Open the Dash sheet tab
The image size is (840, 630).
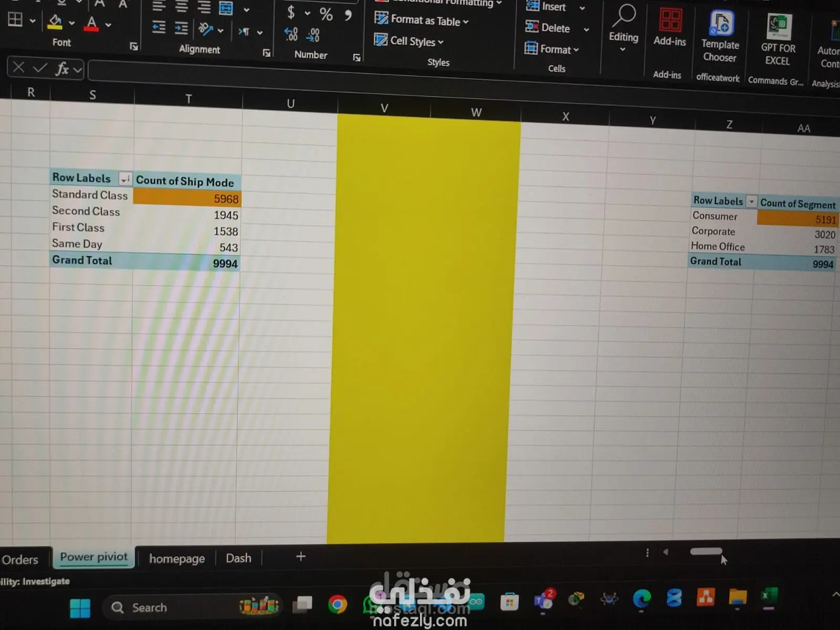point(238,558)
